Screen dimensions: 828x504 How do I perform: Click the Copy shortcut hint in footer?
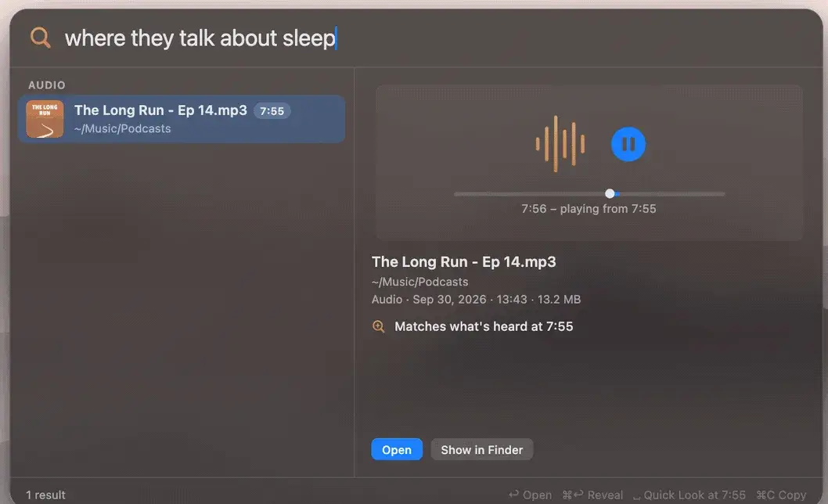click(782, 495)
